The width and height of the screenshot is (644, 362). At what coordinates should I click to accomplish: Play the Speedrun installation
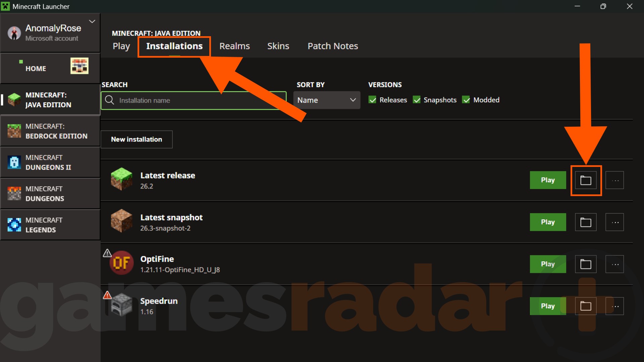[548, 306]
